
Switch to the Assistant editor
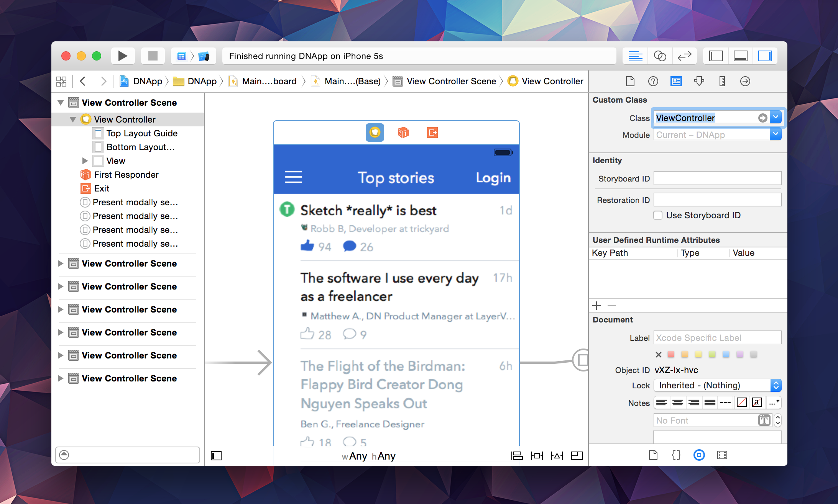pyautogui.click(x=660, y=56)
